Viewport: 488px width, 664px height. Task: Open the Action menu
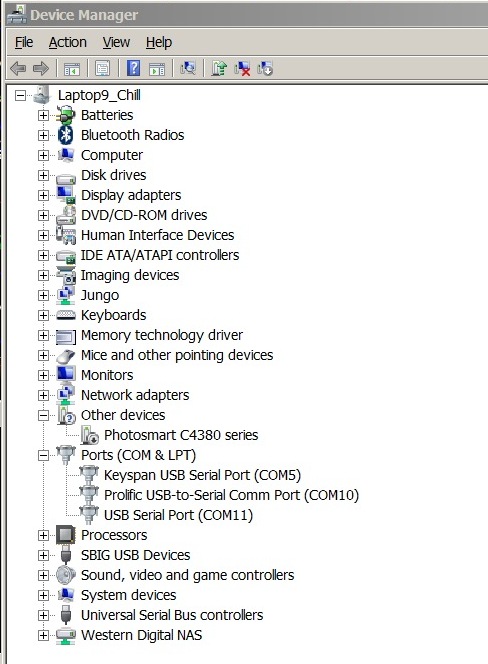pos(67,42)
